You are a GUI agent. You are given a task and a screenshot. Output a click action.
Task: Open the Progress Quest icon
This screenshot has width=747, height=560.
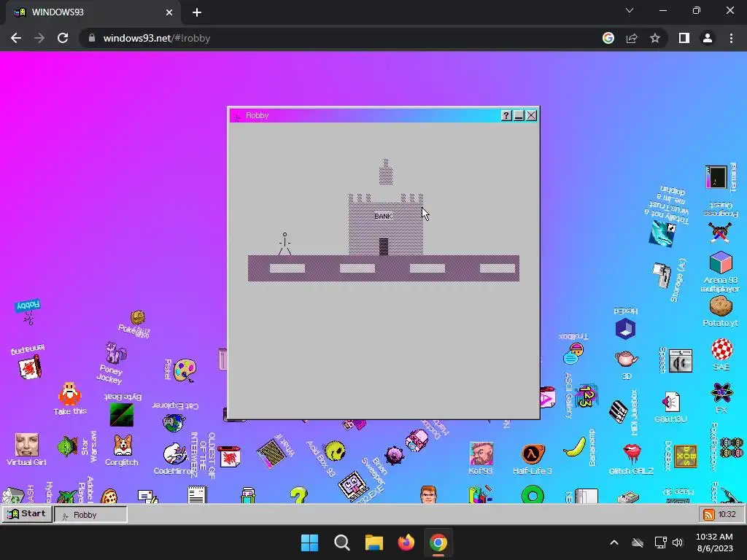coord(719,233)
